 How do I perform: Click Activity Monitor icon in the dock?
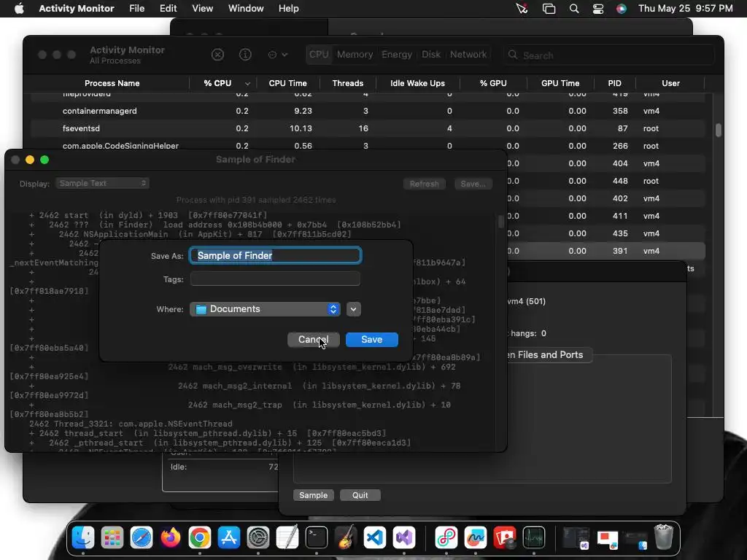click(x=533, y=538)
